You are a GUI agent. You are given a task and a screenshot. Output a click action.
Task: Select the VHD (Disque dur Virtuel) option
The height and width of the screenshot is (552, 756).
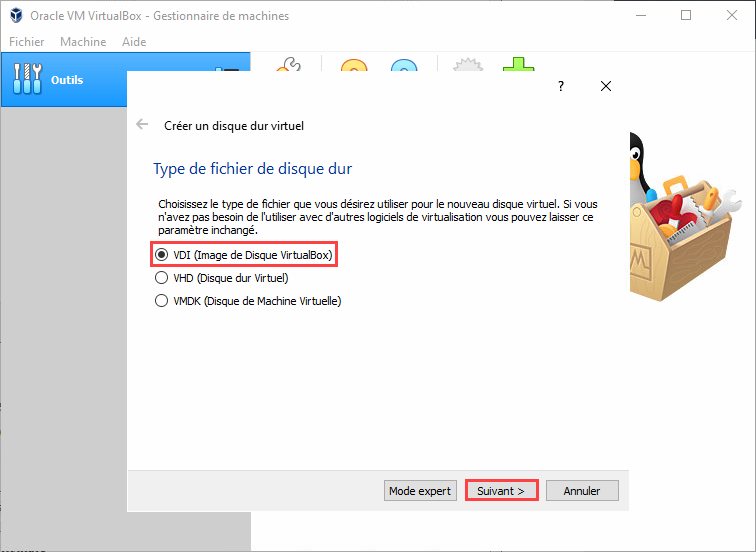point(221,278)
